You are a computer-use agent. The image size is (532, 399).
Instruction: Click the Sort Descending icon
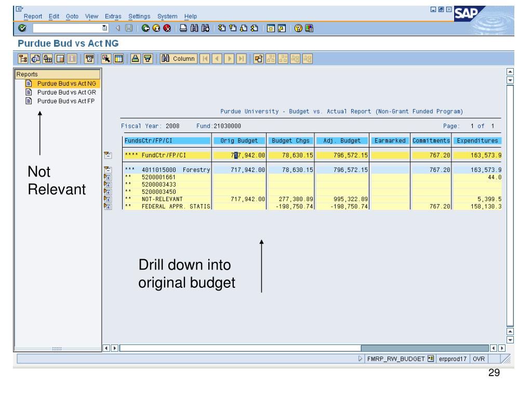(148, 59)
